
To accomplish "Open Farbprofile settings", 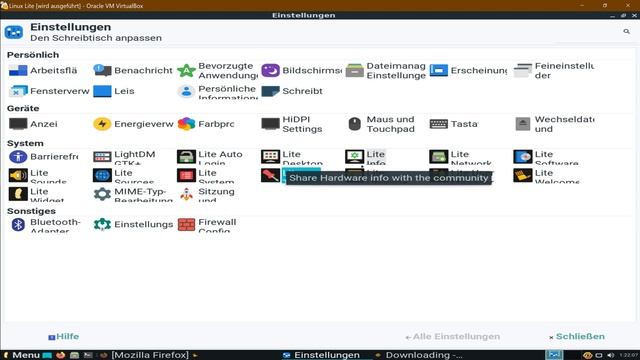I will click(x=206, y=124).
